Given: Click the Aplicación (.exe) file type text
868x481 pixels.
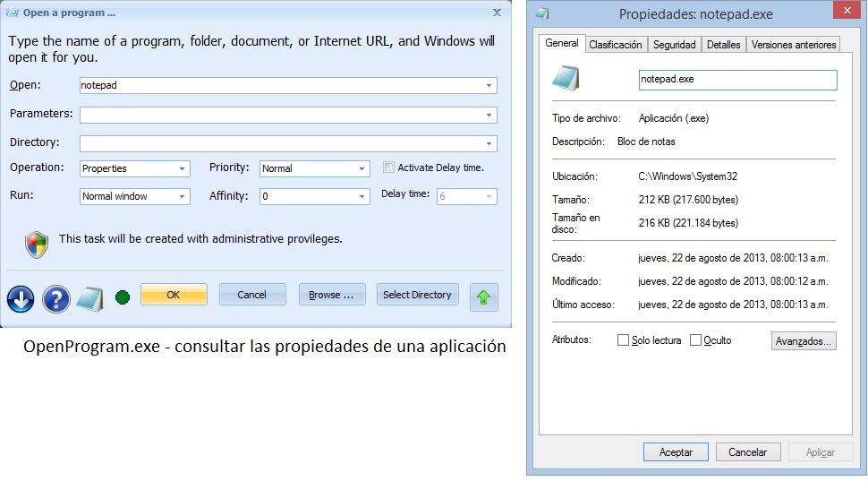Looking at the screenshot, I should click(673, 118).
